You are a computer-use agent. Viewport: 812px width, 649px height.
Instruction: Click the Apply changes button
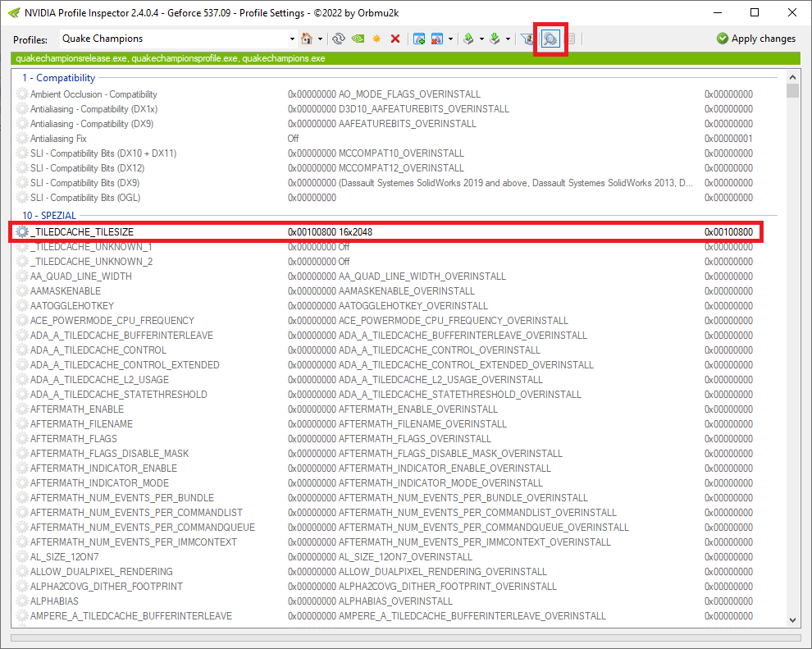click(x=756, y=39)
